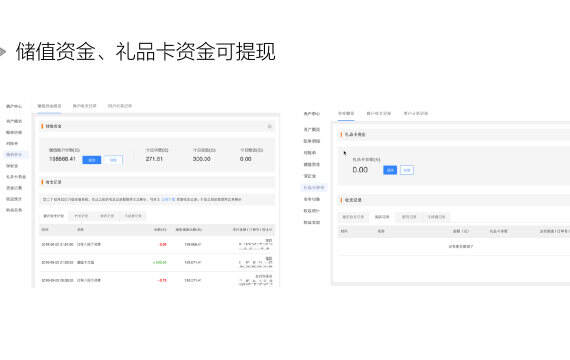Select the large 0.00 gift-card balance value
Viewport: 570px width, 360px height.
360,170
